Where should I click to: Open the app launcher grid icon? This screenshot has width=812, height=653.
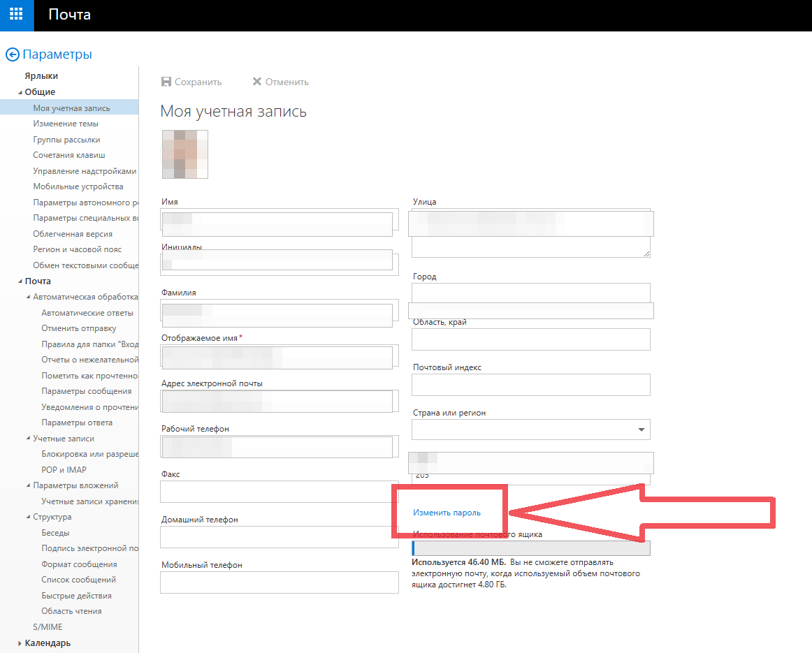(x=16, y=14)
